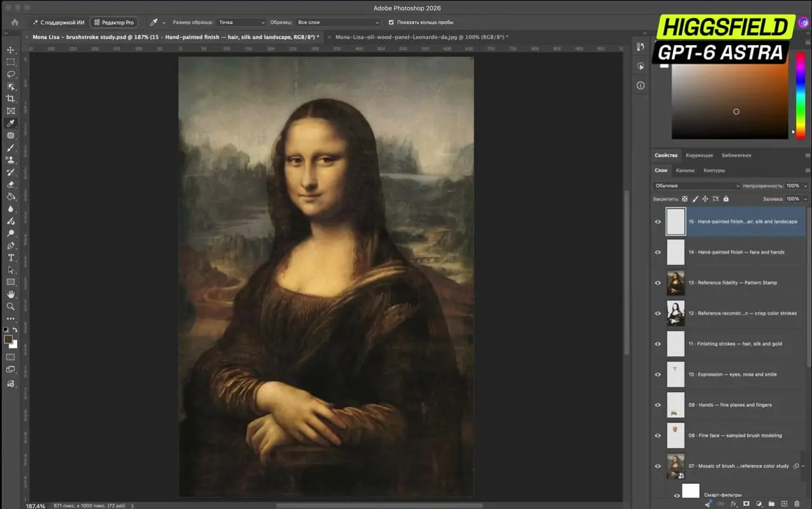This screenshot has height=509, width=812.
Task: Hide layer 12 Reference reconstruction
Action: 658,313
